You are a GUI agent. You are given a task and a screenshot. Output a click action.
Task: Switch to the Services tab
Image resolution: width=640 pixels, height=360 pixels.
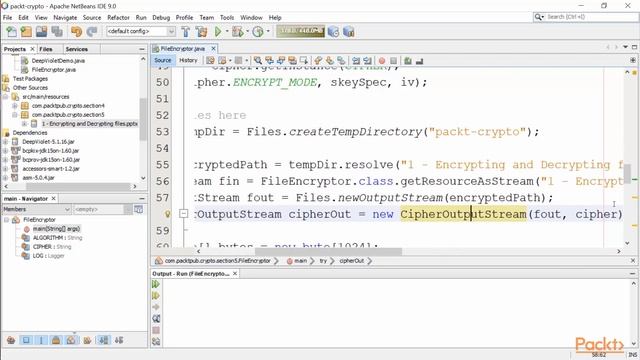77,49
